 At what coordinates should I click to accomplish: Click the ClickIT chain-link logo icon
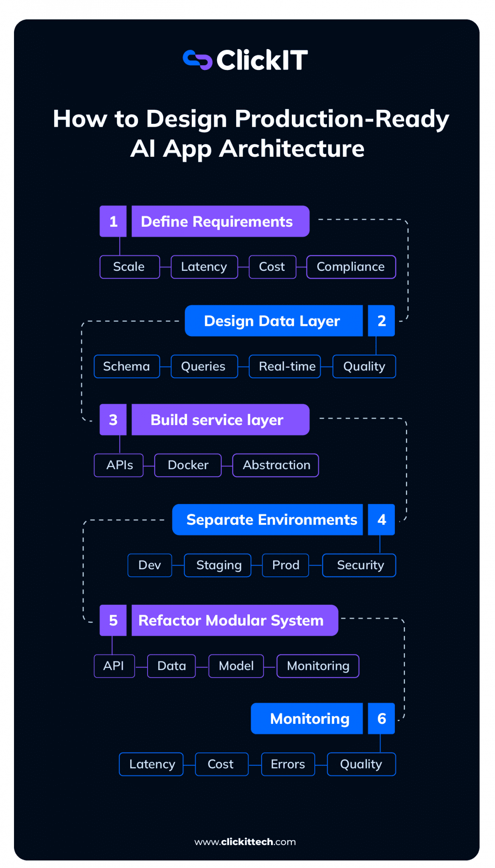(197, 60)
